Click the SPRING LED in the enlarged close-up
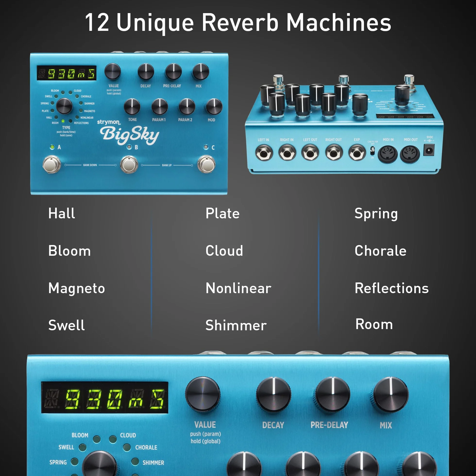The image size is (476, 476). [75, 462]
